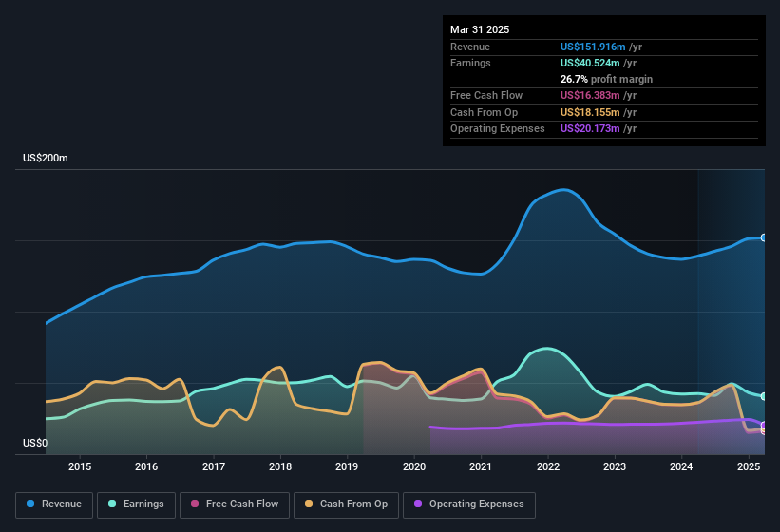
Task: Click the US$16.383m free cash flow value
Action: 590,95
